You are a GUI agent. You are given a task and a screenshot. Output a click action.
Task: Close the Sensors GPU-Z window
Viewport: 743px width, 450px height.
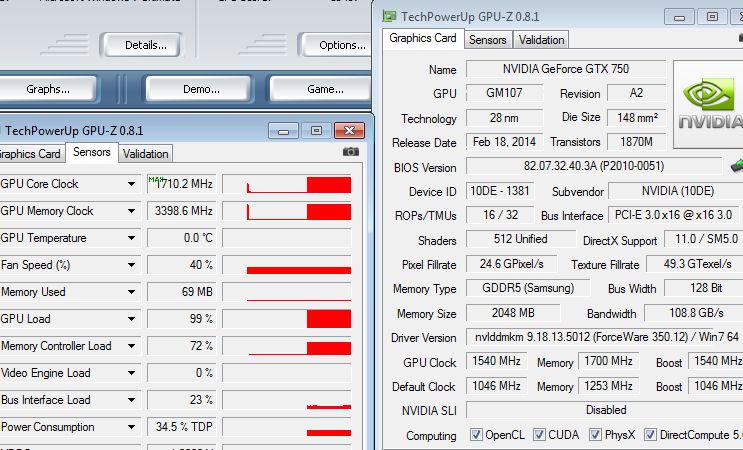pos(349,130)
